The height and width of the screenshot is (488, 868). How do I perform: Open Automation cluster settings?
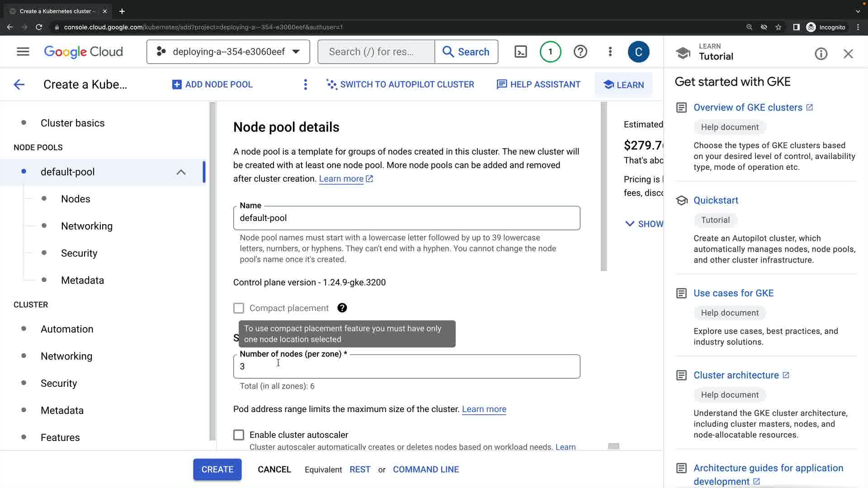tap(67, 329)
